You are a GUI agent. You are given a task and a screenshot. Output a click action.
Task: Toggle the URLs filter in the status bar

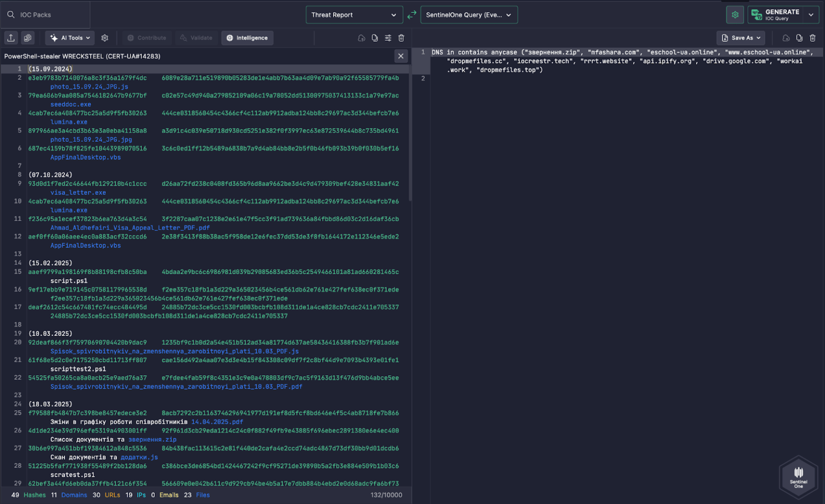pos(112,495)
